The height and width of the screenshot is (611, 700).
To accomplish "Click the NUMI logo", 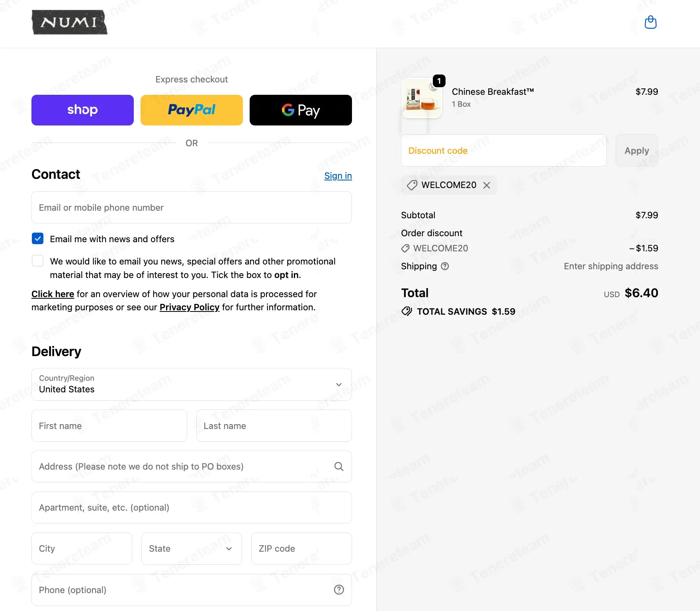I will coord(70,22).
